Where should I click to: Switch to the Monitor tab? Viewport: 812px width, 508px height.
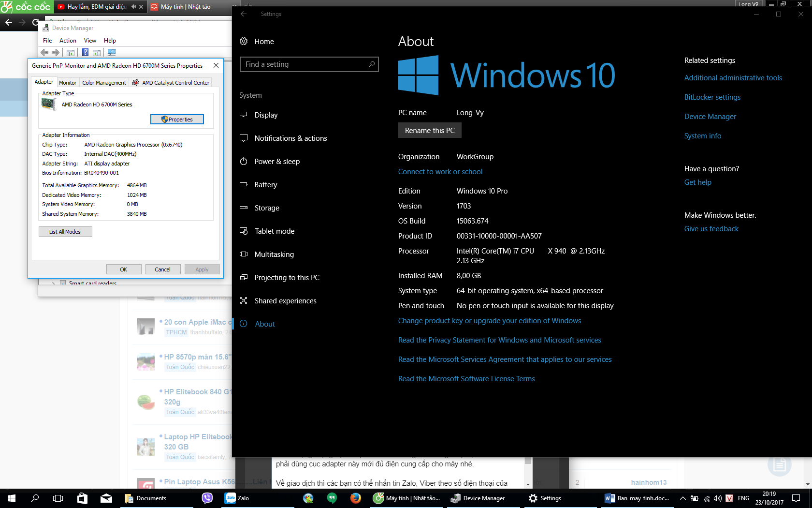click(68, 83)
